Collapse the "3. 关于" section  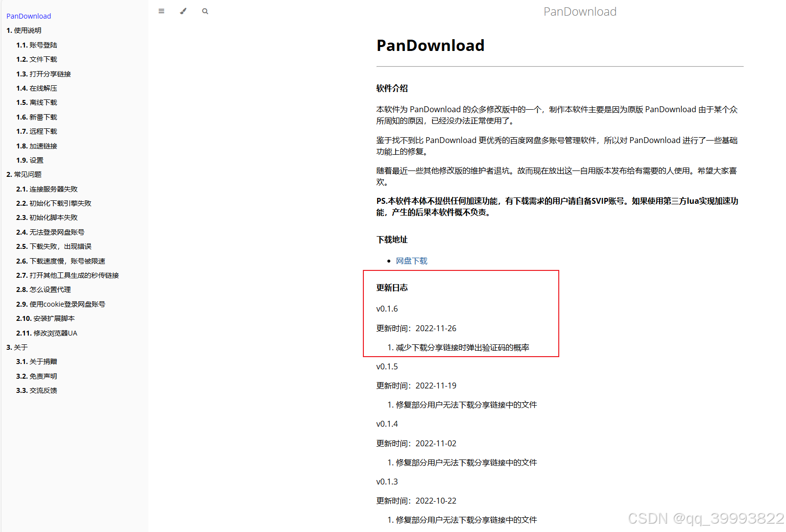17,347
